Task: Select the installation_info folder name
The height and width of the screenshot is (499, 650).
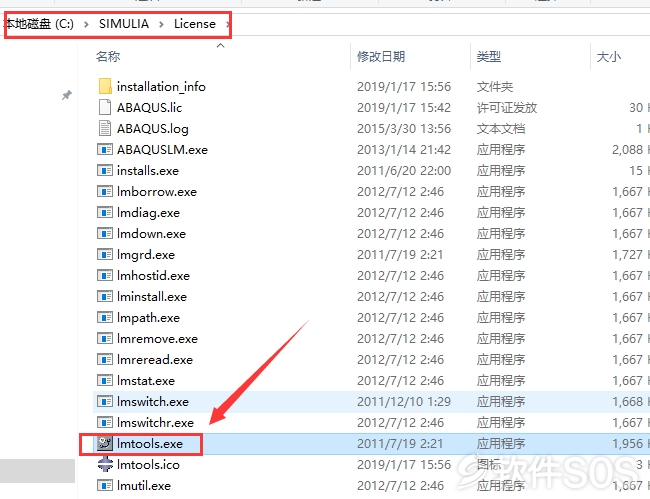Action: coord(161,87)
